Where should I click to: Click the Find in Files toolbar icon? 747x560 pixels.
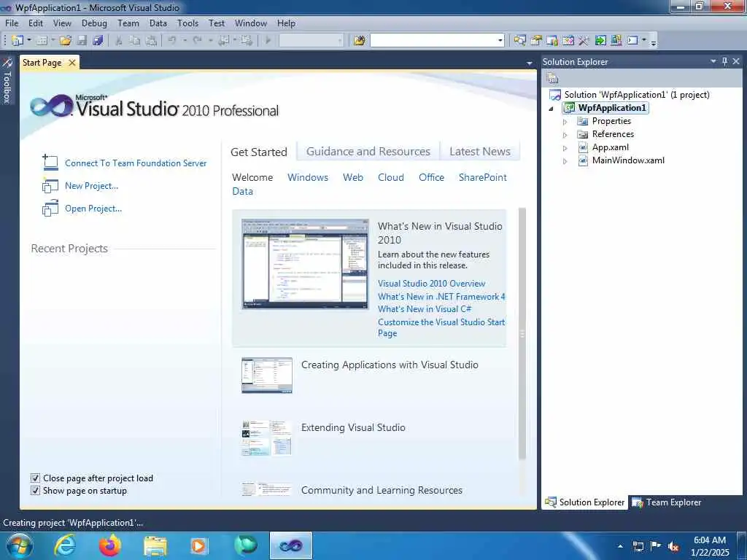click(359, 41)
